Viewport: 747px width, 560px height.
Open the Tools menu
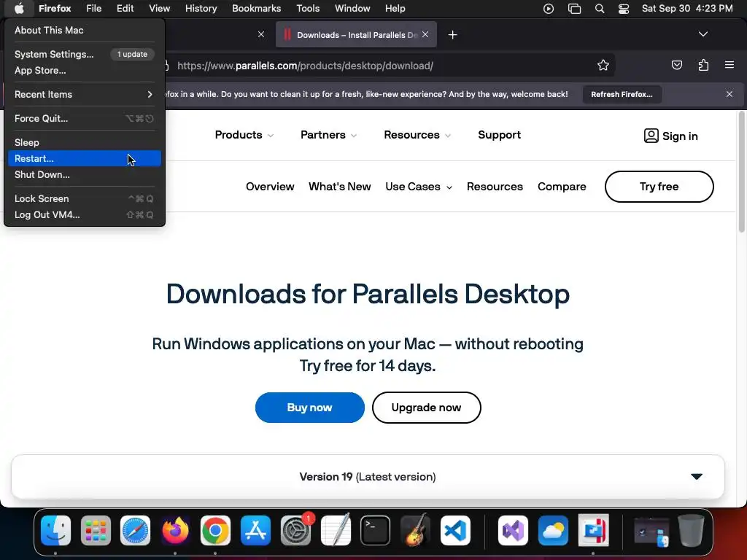308,9
